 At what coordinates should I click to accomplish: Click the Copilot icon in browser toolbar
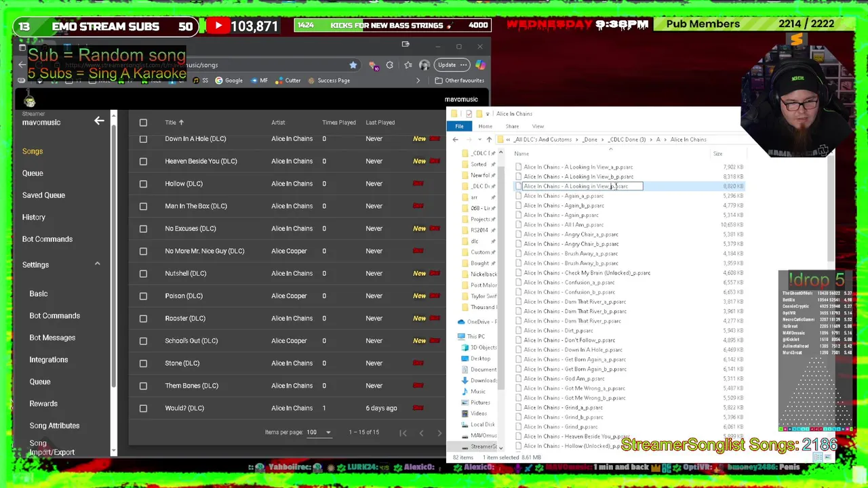click(x=480, y=65)
